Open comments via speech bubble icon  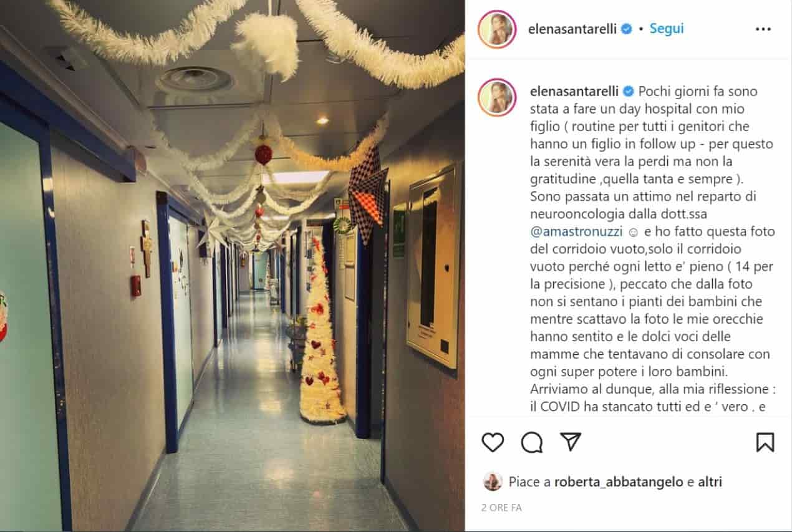(x=532, y=442)
